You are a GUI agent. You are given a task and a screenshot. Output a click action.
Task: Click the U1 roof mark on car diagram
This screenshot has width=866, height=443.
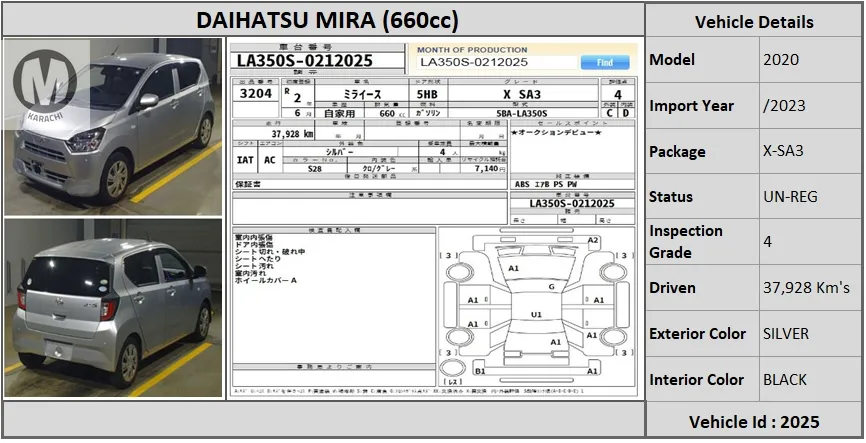click(536, 315)
